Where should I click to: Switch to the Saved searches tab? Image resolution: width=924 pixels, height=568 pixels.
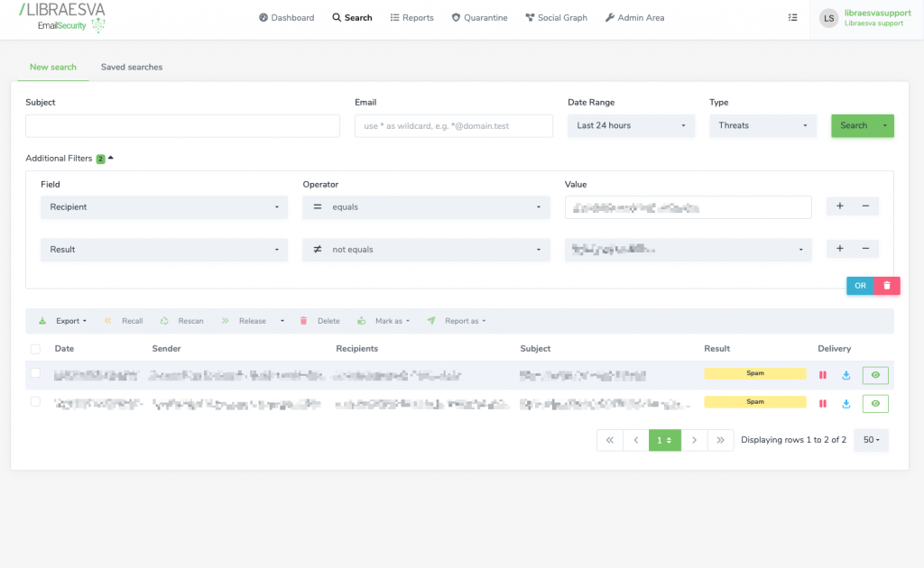pos(132,67)
